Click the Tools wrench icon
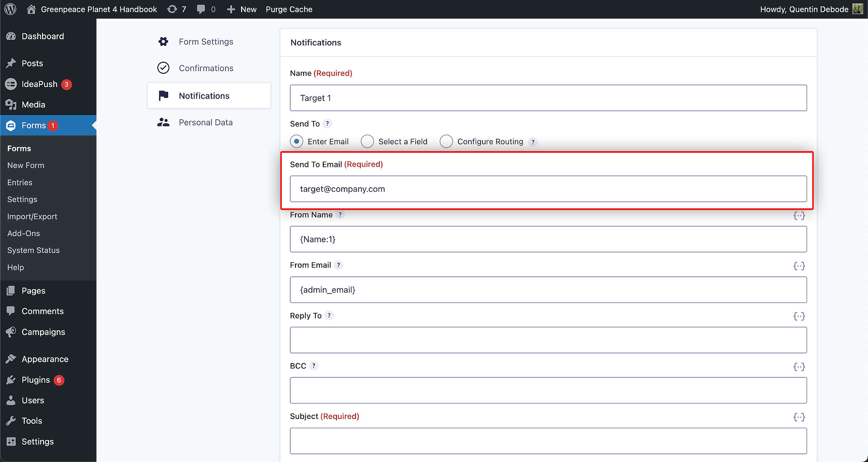868x462 pixels. coord(11,421)
